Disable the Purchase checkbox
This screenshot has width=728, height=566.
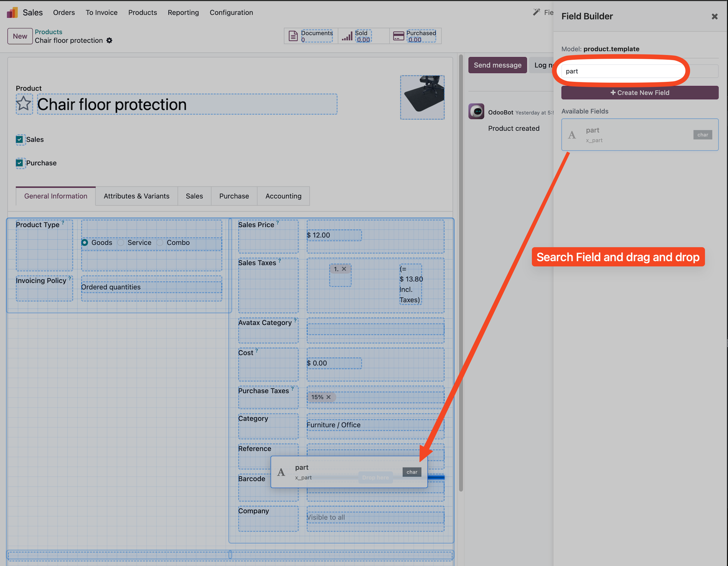click(x=20, y=163)
